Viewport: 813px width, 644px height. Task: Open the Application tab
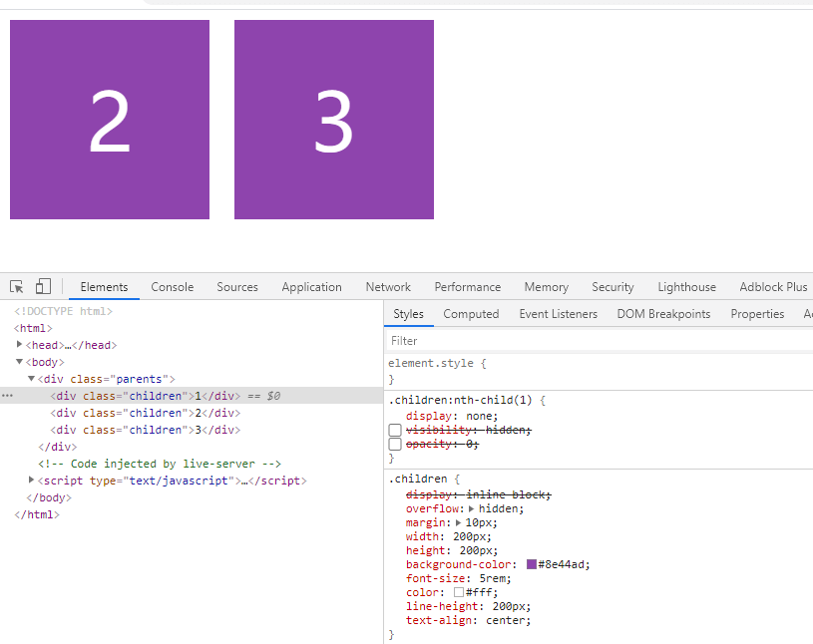pyautogui.click(x=311, y=287)
